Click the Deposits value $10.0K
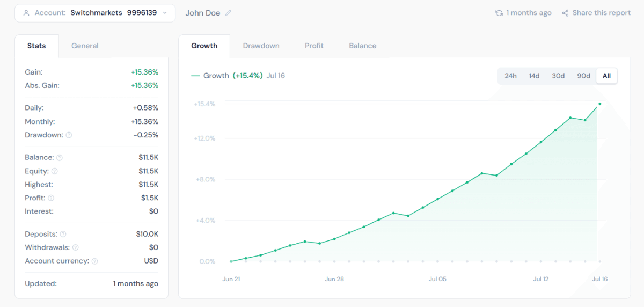The height and width of the screenshot is (307, 644). click(x=147, y=234)
